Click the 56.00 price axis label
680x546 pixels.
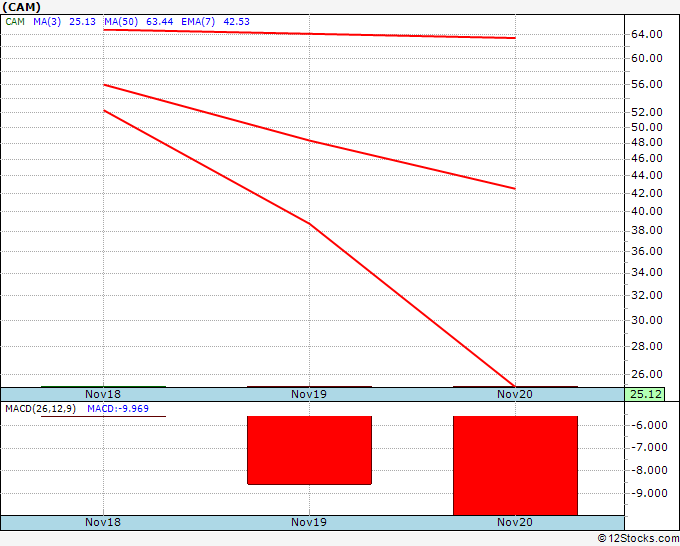click(647, 84)
